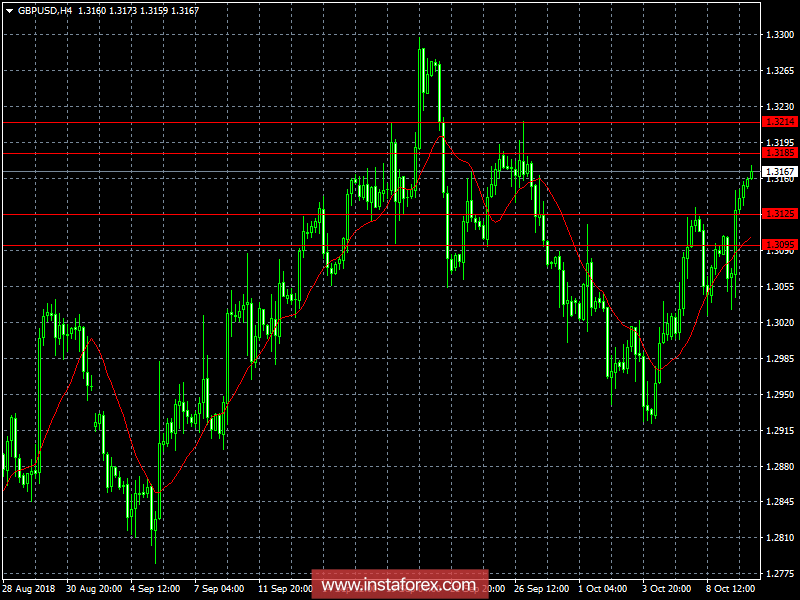This screenshot has height=600, width=800.
Task: Click the current price tag 1.3167
Action: 780,171
